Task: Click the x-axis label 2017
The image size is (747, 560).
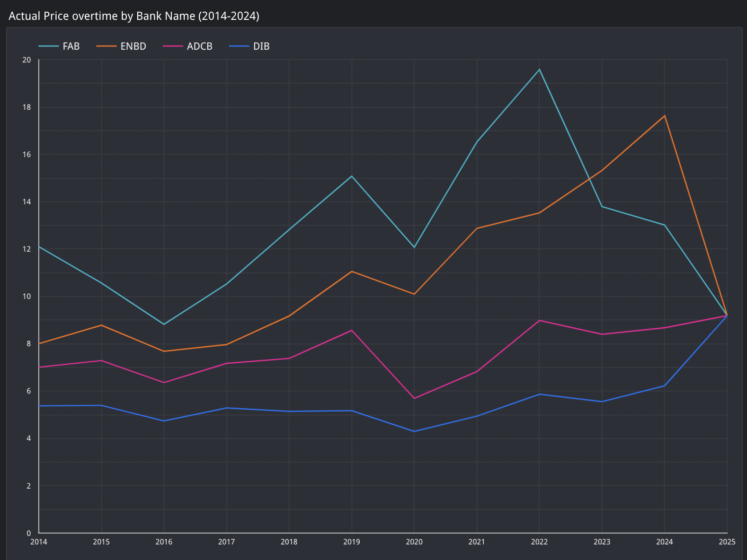Action: click(x=226, y=542)
